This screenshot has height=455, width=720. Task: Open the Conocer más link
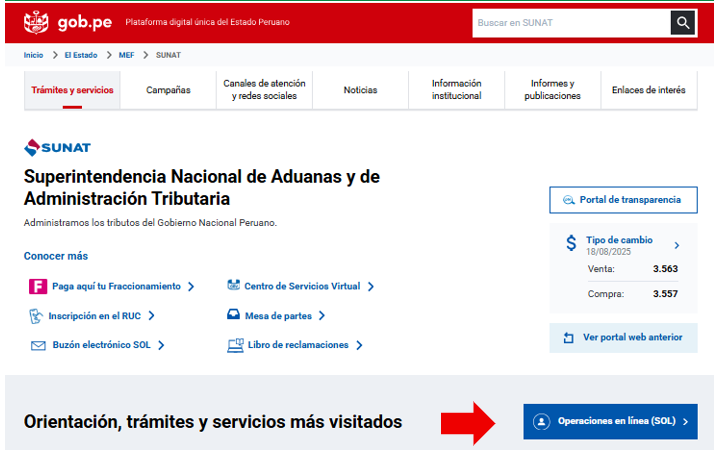click(x=56, y=256)
